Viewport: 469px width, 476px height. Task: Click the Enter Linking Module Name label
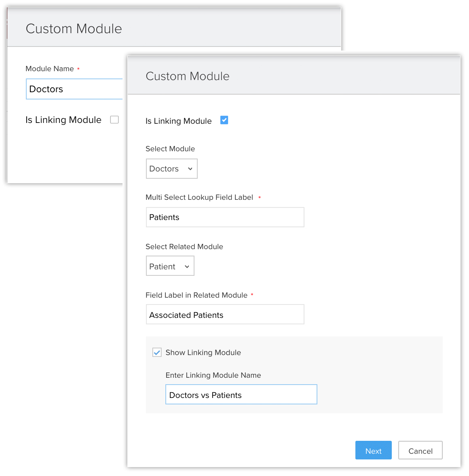pos(213,375)
